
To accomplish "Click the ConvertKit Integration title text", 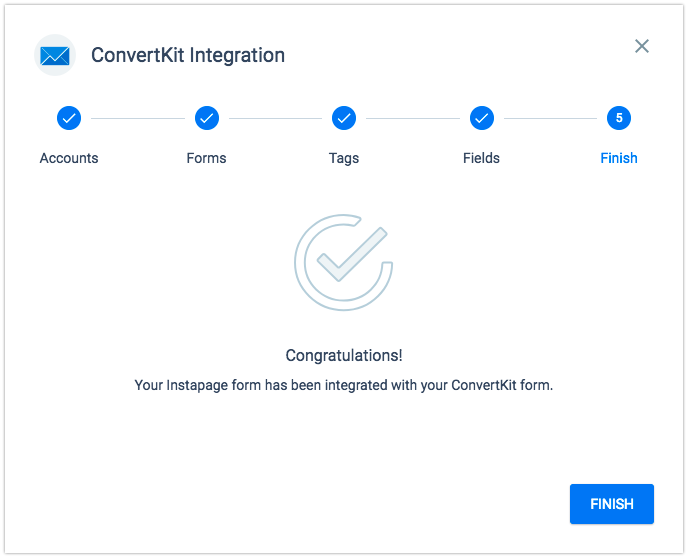I will point(188,55).
